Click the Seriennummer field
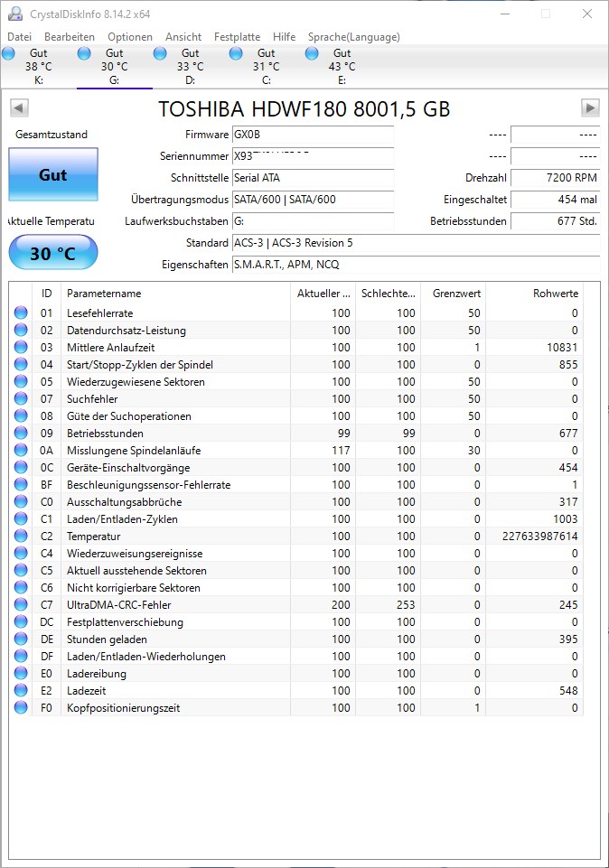The width and height of the screenshot is (609, 868). click(313, 156)
